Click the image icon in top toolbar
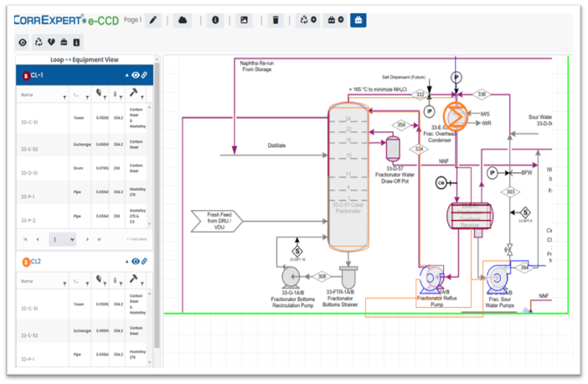588x384 pixels. [244, 20]
